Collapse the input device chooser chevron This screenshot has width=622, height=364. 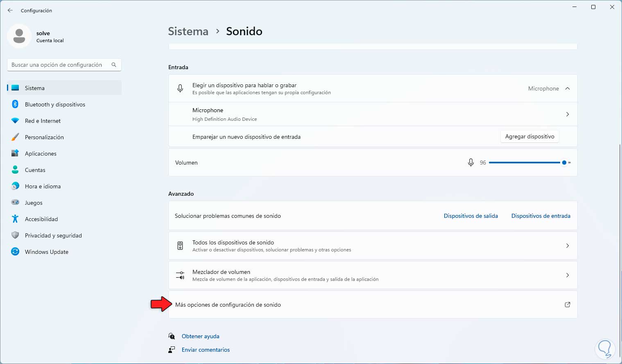pyautogui.click(x=568, y=88)
